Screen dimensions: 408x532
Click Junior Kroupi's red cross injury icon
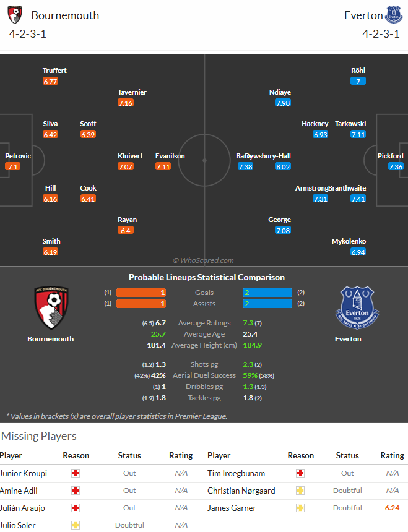pyautogui.click(x=76, y=473)
